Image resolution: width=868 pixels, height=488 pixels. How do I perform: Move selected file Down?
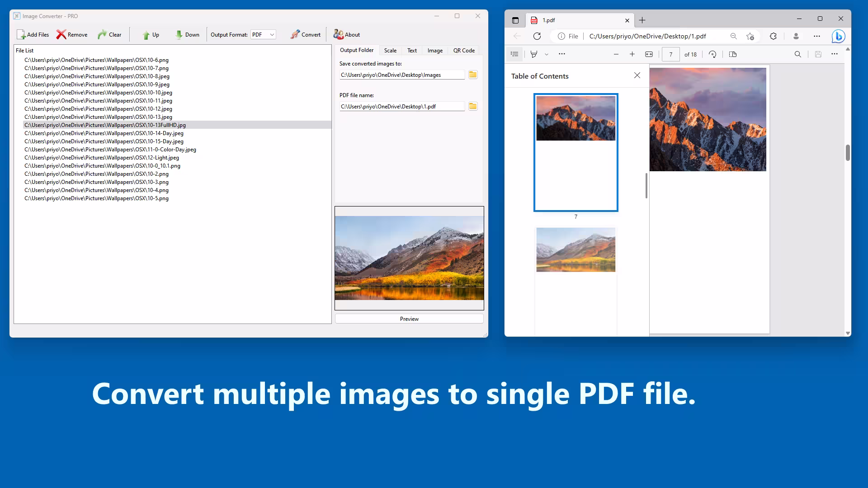pyautogui.click(x=179, y=35)
